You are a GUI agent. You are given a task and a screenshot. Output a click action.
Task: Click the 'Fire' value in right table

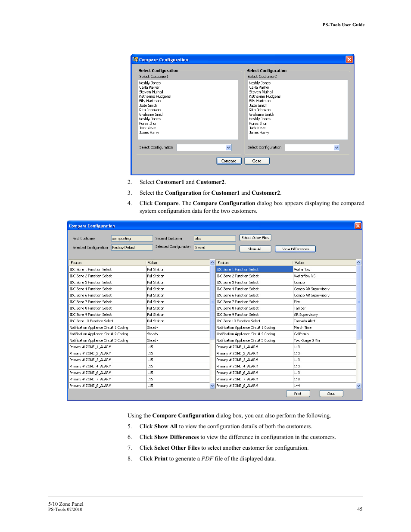click(x=324, y=302)
